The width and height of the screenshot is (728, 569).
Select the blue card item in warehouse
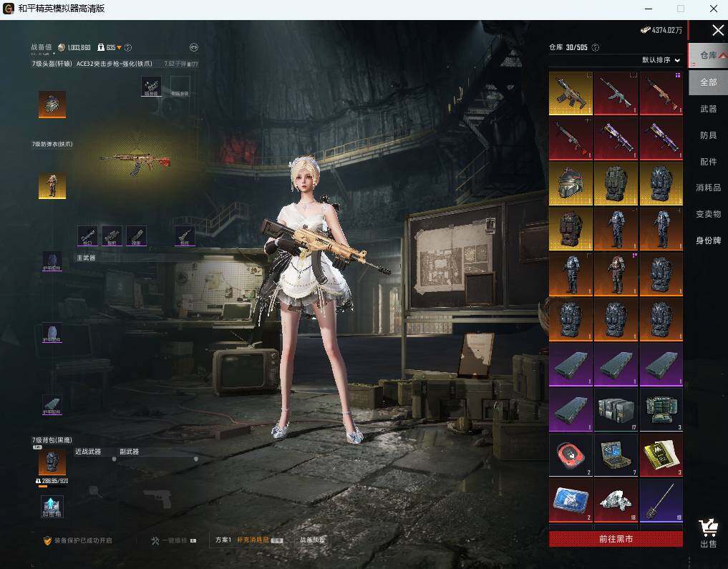coord(571,500)
